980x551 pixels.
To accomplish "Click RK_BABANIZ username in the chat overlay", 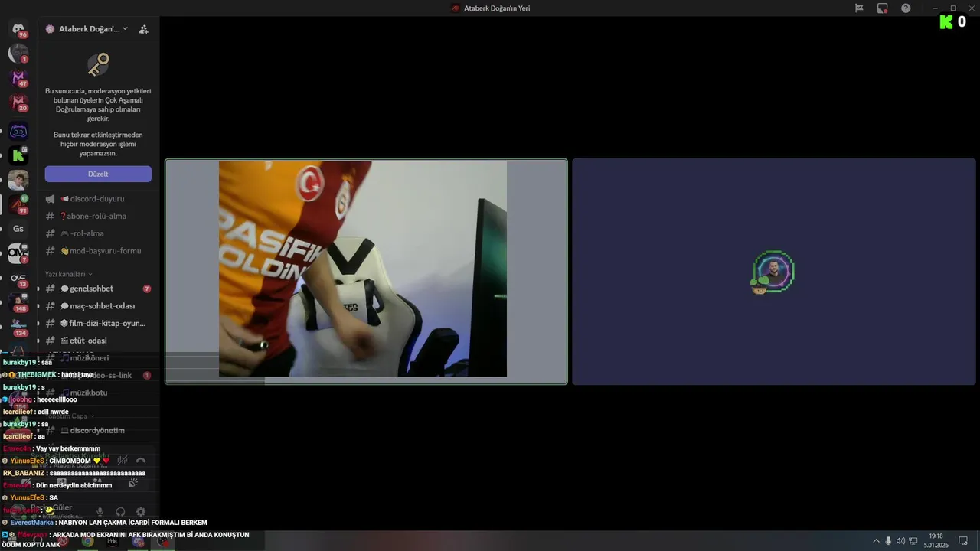I will [24, 473].
